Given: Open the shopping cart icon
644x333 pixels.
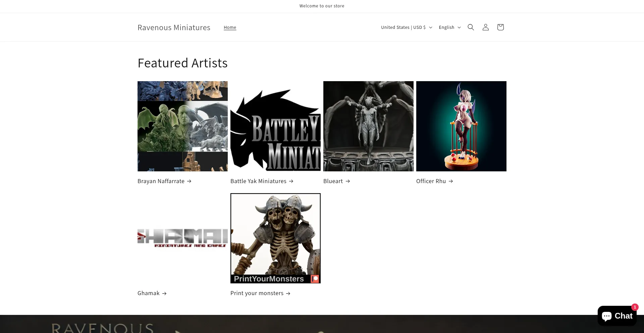Looking at the screenshot, I should coord(500,27).
